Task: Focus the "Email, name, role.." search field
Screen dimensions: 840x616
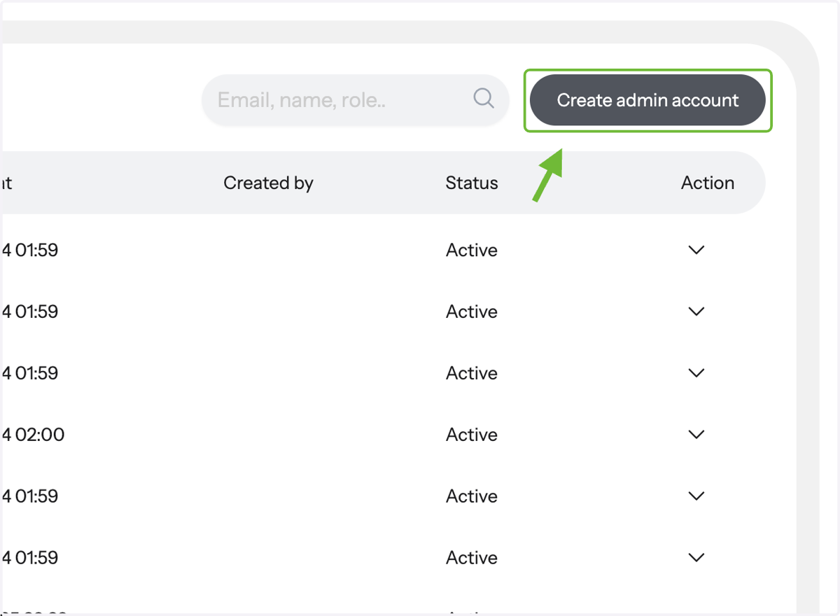Action: tap(355, 100)
